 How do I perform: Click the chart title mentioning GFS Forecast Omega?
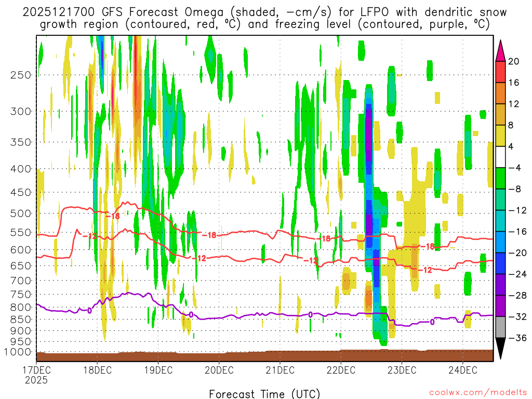tap(264, 18)
